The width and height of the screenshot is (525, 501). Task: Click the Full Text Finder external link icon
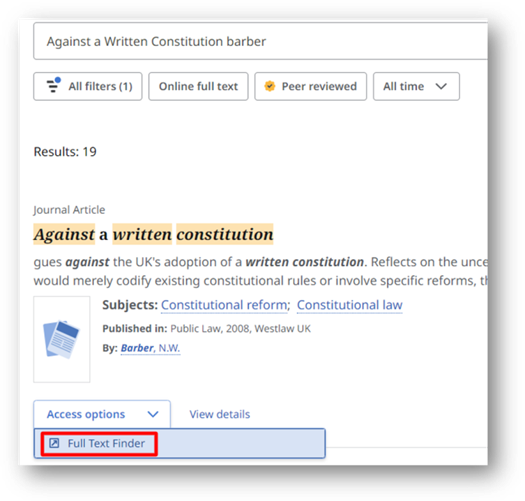click(x=54, y=443)
